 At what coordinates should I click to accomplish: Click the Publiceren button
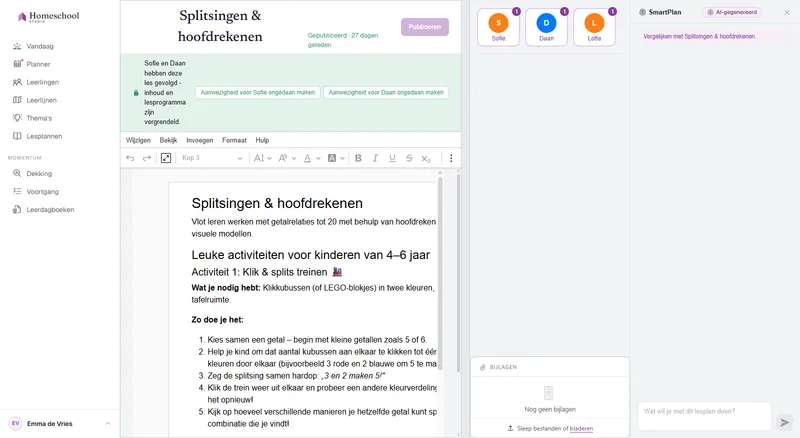point(424,27)
